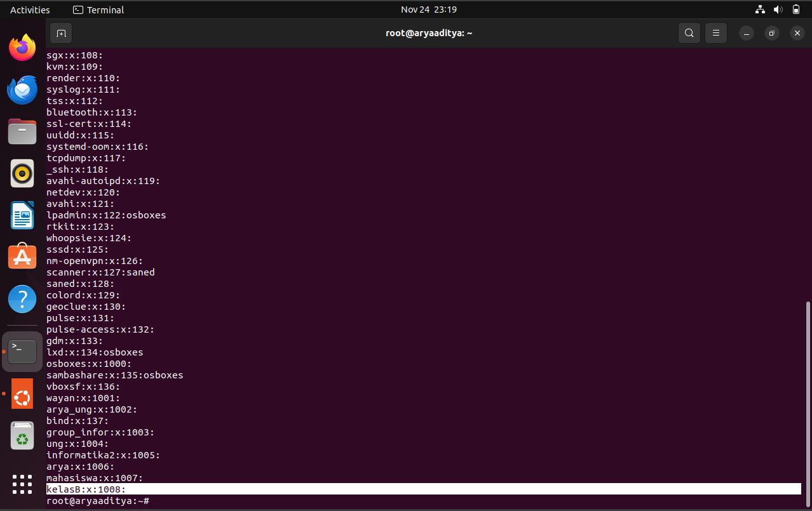Click the lxd:x:134:osboxes line

point(95,352)
